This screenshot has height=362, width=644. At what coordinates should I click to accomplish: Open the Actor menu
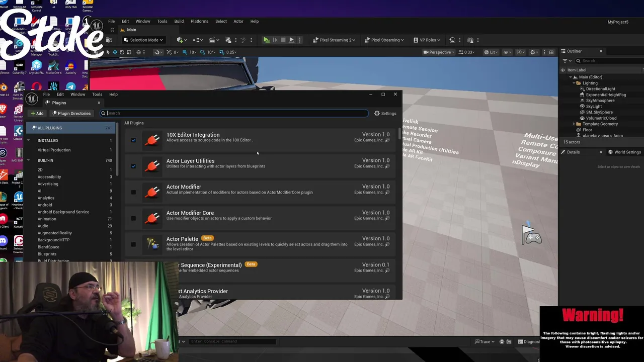click(238, 22)
